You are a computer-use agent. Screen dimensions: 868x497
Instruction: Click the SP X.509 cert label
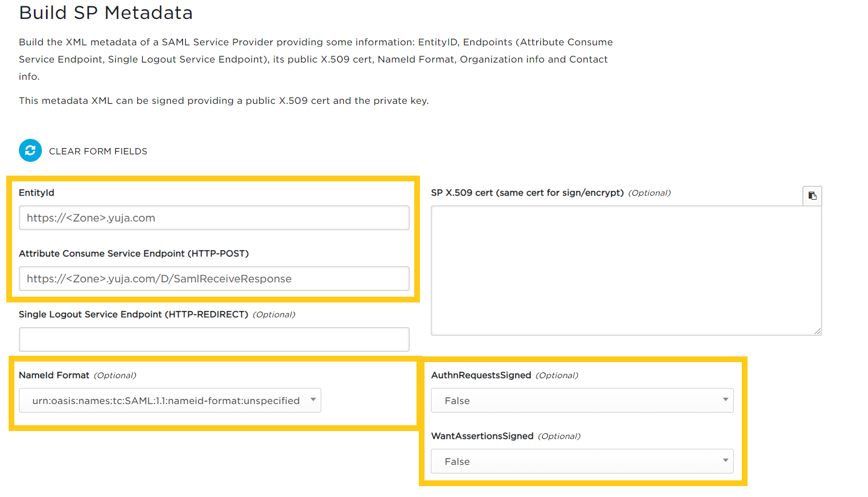coord(527,193)
